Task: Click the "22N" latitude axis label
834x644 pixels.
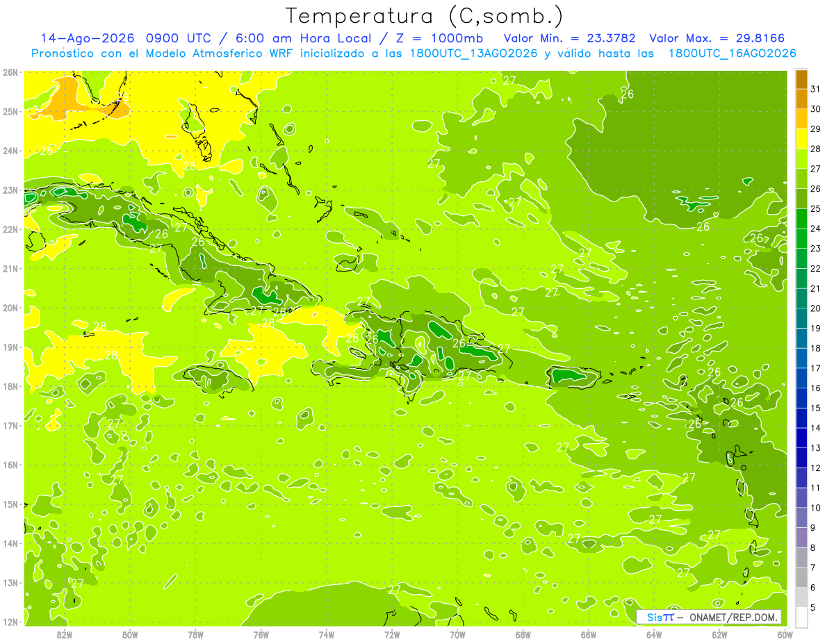Action: (x=10, y=229)
